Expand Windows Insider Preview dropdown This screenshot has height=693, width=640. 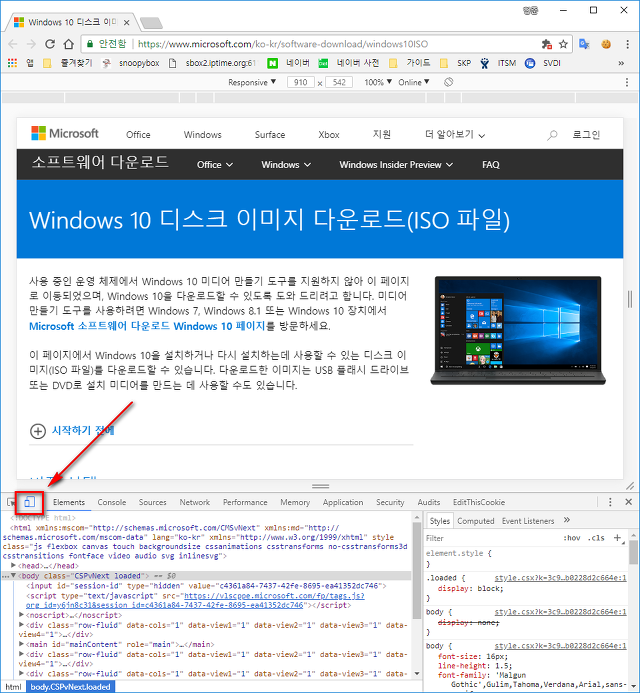tap(396, 165)
